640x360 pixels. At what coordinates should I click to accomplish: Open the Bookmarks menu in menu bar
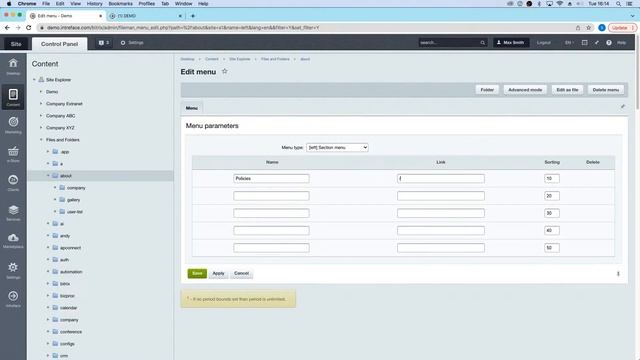click(120, 4)
